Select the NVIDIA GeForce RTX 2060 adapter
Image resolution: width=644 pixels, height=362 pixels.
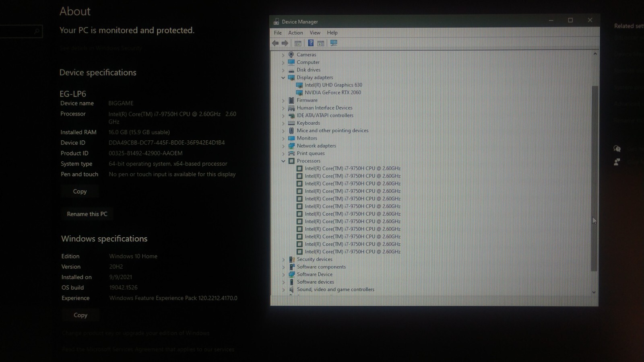(332, 93)
